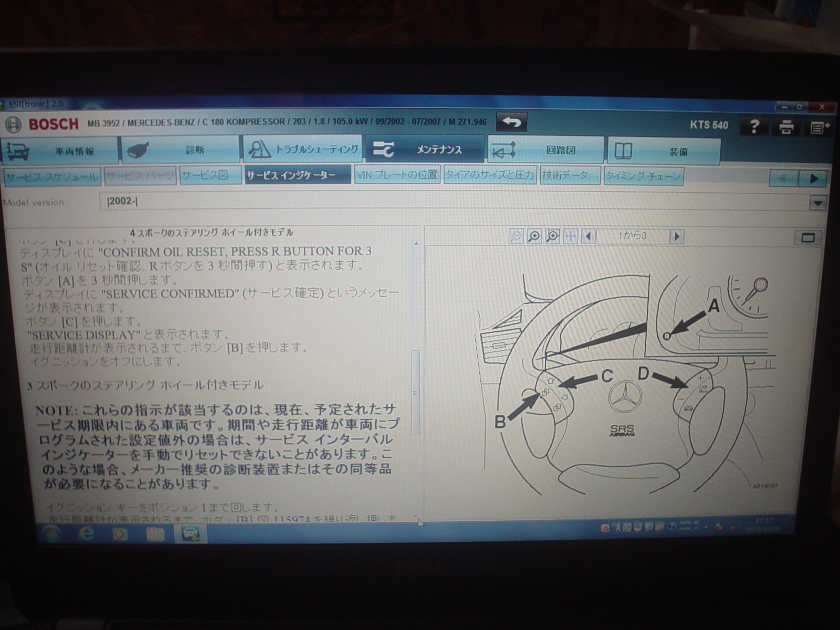Maximize the diagram pane
This screenshot has width=840, height=630.
pyautogui.click(x=808, y=238)
